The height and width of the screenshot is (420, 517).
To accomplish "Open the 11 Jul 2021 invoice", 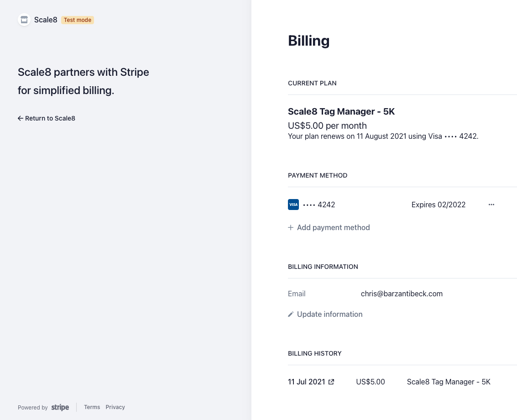I will [x=307, y=382].
